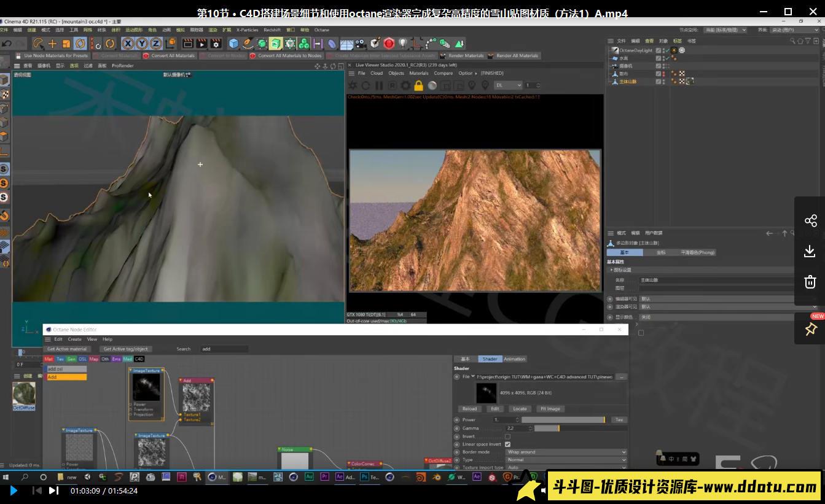This screenshot has height=504, width=825.
Task: Open Live Viewer Compare menu
Action: pos(444,73)
